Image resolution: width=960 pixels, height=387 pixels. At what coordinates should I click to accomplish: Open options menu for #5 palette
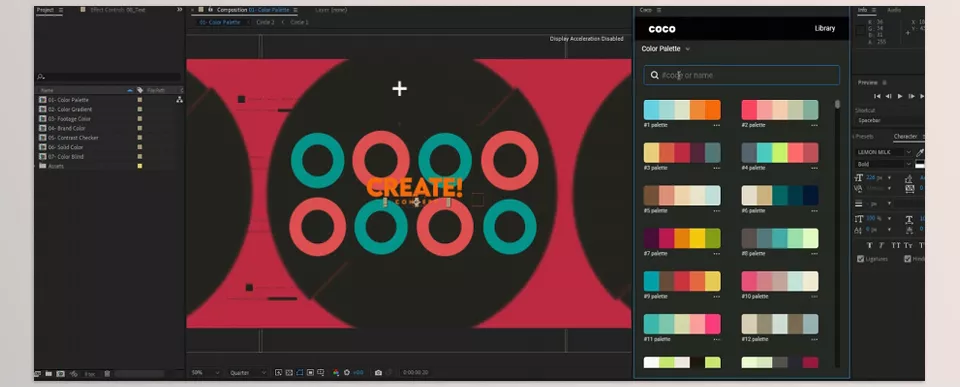(x=716, y=211)
